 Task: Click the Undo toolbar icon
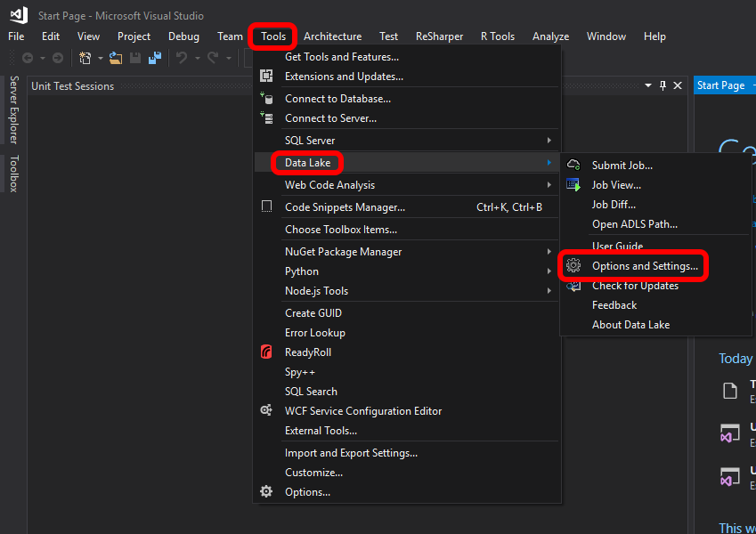[x=182, y=59]
